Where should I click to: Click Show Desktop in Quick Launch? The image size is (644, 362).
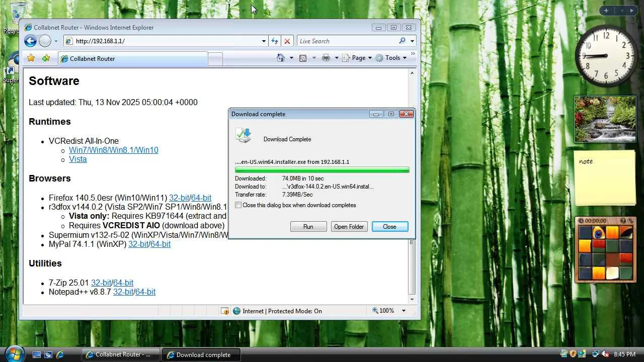pos(36,354)
